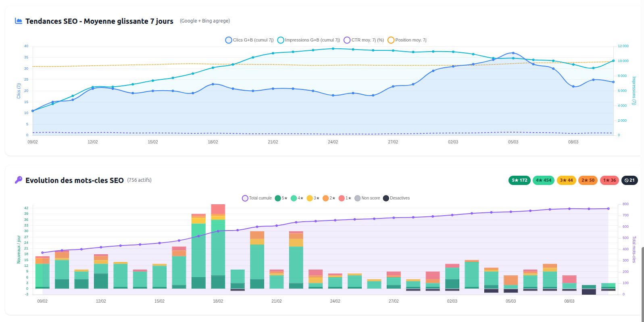The image size is (644, 322).
Task: Toggle 5★ series legend in keywords chart
Action: point(281,198)
